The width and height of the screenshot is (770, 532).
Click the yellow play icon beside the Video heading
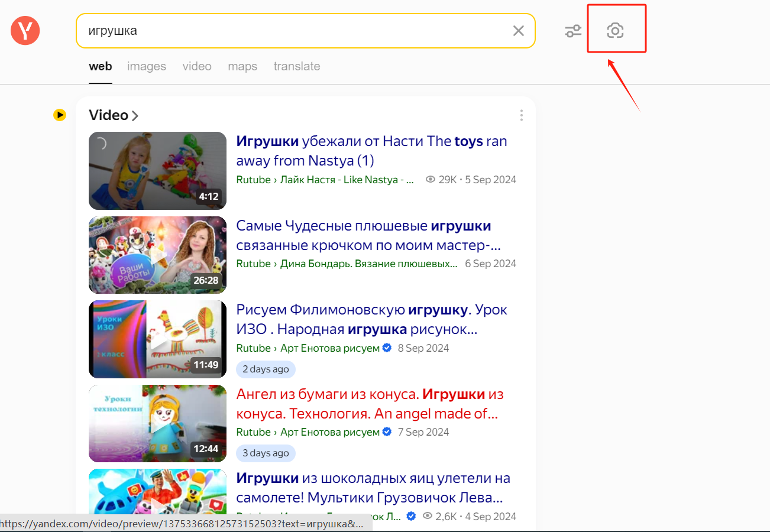60,115
